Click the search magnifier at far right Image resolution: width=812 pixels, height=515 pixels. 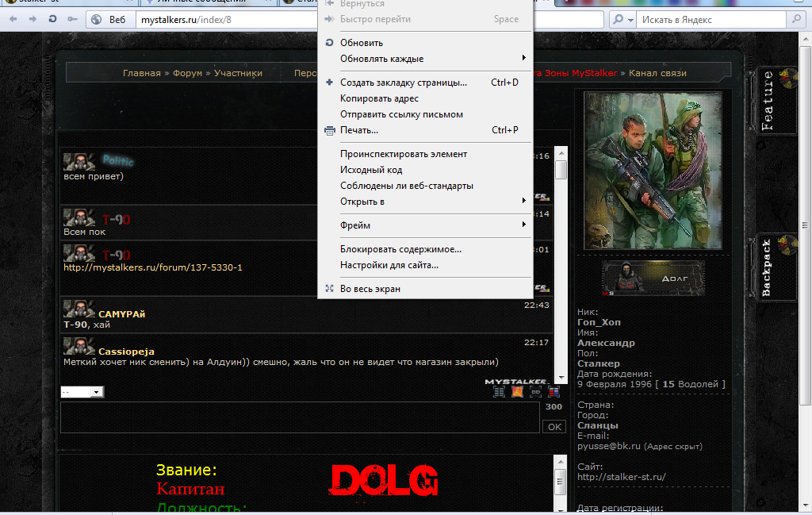tap(796, 20)
